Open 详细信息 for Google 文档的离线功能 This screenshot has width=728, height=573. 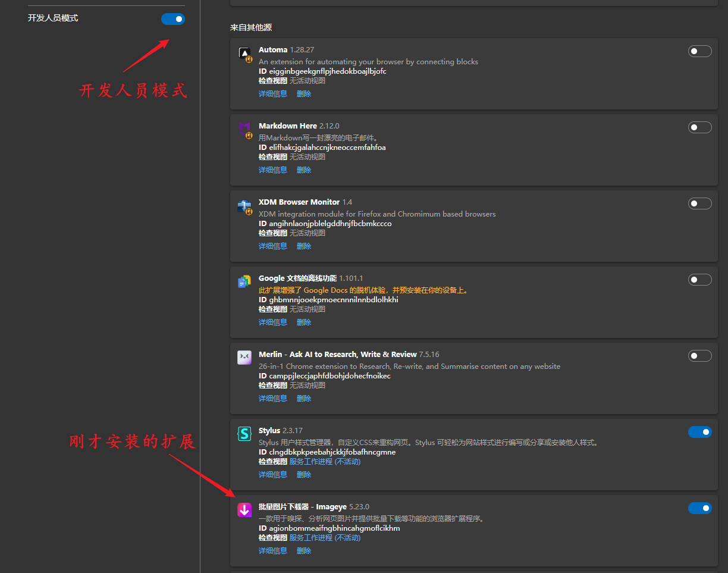273,322
